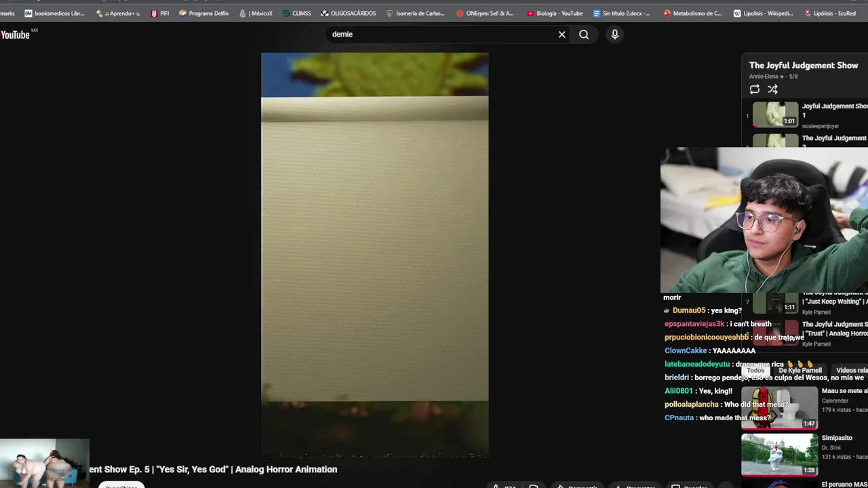The width and height of the screenshot is (868, 488).
Task: Open 'Maau se mete al' video thumbnail
Action: [x=780, y=407]
